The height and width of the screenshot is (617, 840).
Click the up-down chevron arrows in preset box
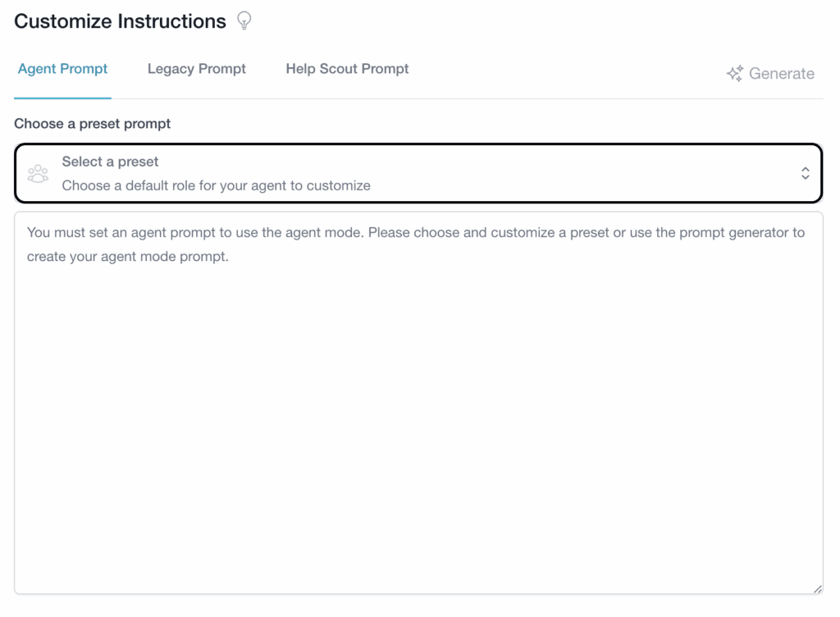click(x=805, y=173)
